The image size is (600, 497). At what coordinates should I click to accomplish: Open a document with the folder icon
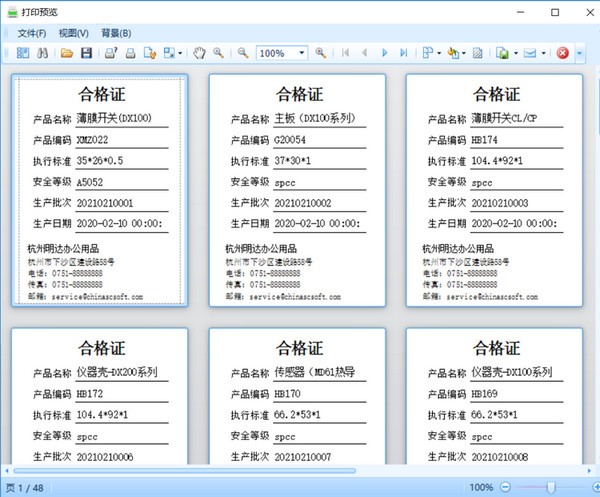(67, 53)
